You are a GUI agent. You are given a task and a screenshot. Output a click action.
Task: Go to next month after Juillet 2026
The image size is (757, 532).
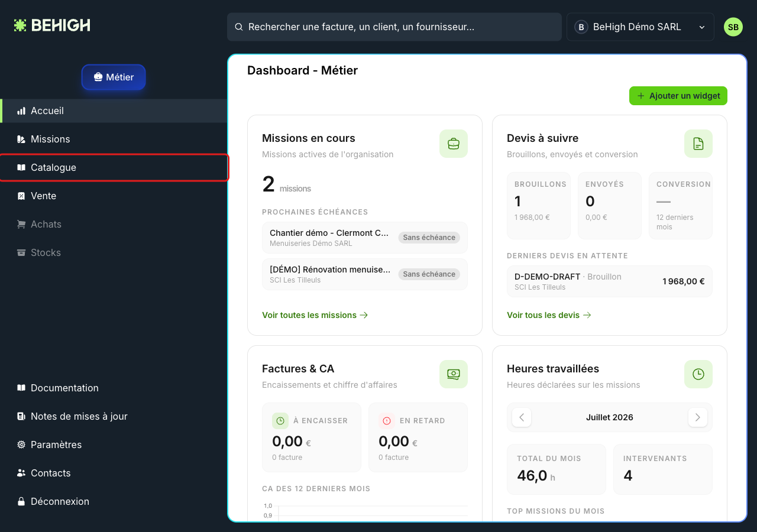698,417
